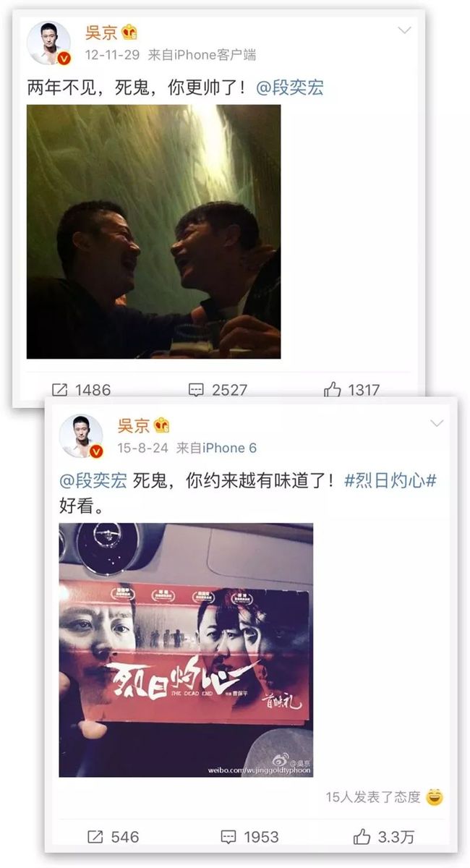
Task: Expand options chevron on the 15-8-24 post
Action: pos(437,423)
